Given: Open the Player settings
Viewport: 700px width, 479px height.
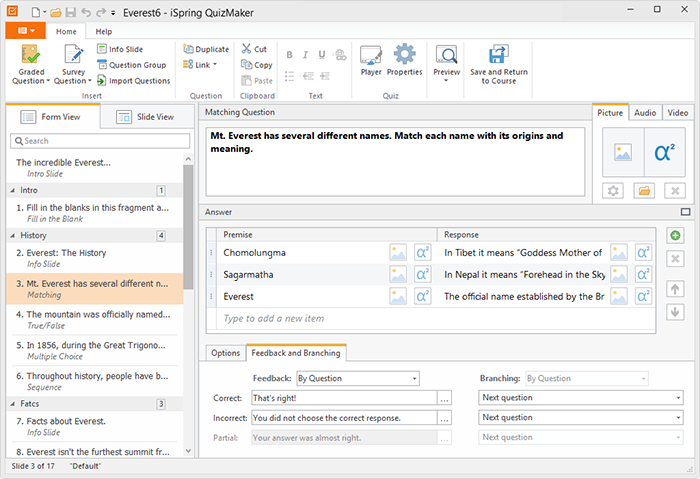Looking at the screenshot, I should coord(371,60).
